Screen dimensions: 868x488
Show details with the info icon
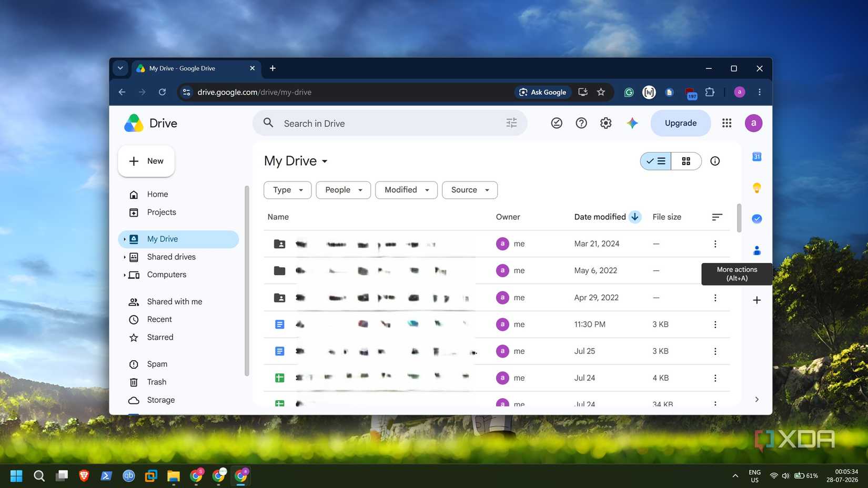[715, 161]
